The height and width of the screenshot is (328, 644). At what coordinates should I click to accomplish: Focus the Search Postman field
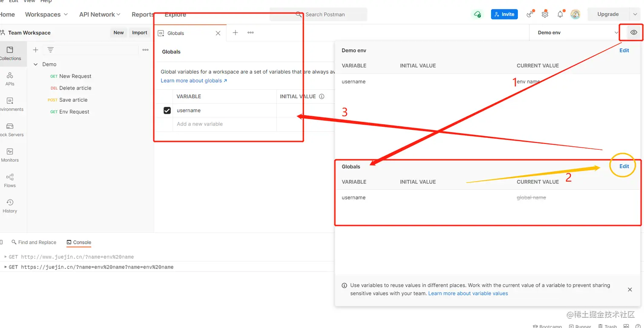[319, 14]
